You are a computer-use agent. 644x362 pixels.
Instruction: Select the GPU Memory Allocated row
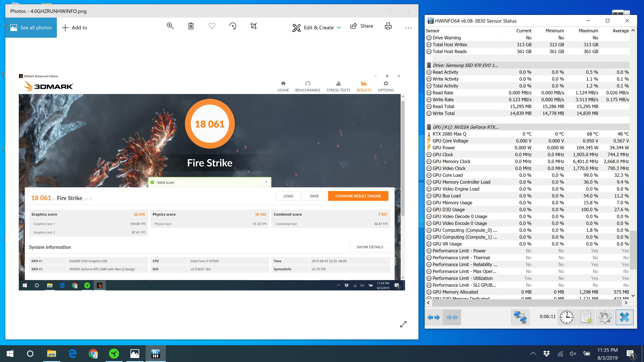tap(527, 292)
